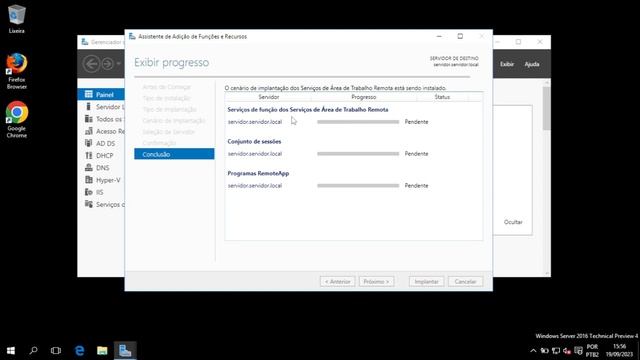
Task: Open Ajuda menu in Server Manager
Action: (x=532, y=64)
